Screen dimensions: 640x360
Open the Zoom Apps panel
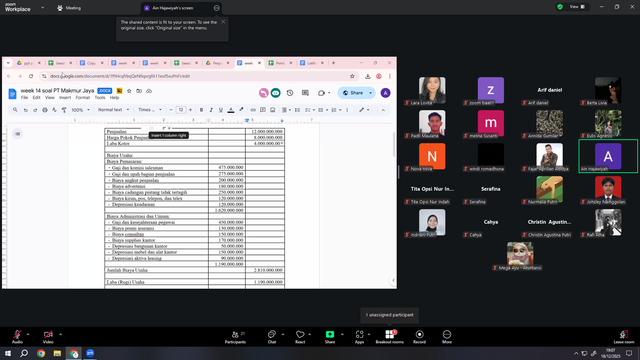[x=359, y=336]
